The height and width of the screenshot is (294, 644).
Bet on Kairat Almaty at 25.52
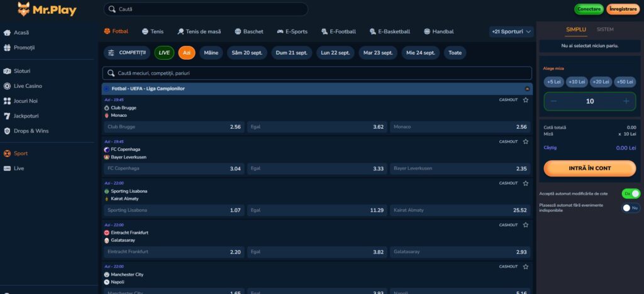pyautogui.click(x=460, y=210)
